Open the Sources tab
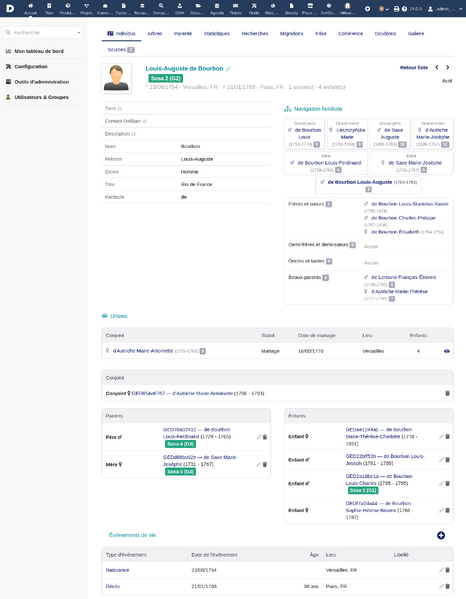 [x=120, y=50]
